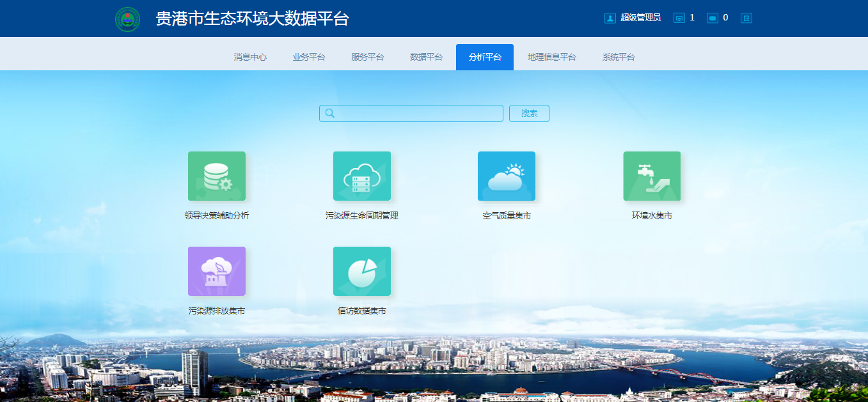The height and width of the screenshot is (402, 868).
Task: Click the 超级管理员 username link
Action: (x=640, y=18)
